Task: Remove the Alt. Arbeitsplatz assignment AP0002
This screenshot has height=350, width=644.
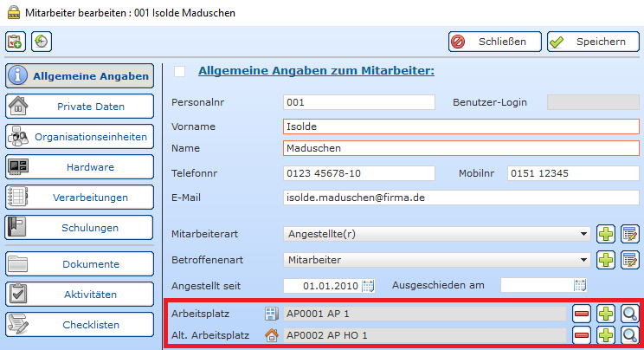Action: point(582,335)
